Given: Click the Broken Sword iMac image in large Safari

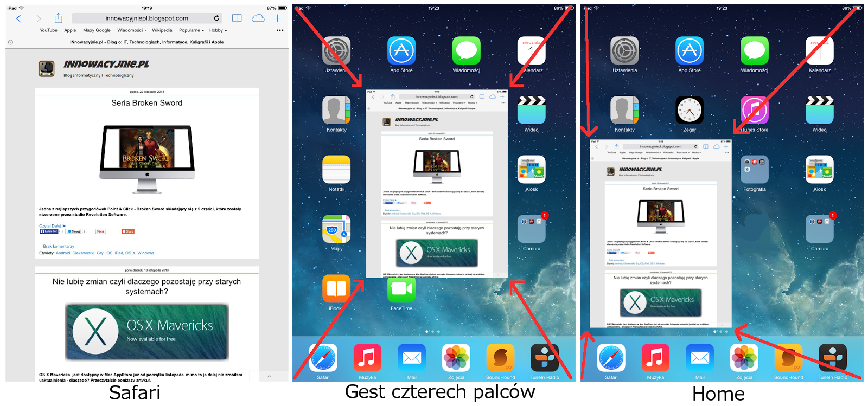Looking at the screenshot, I should [x=147, y=159].
